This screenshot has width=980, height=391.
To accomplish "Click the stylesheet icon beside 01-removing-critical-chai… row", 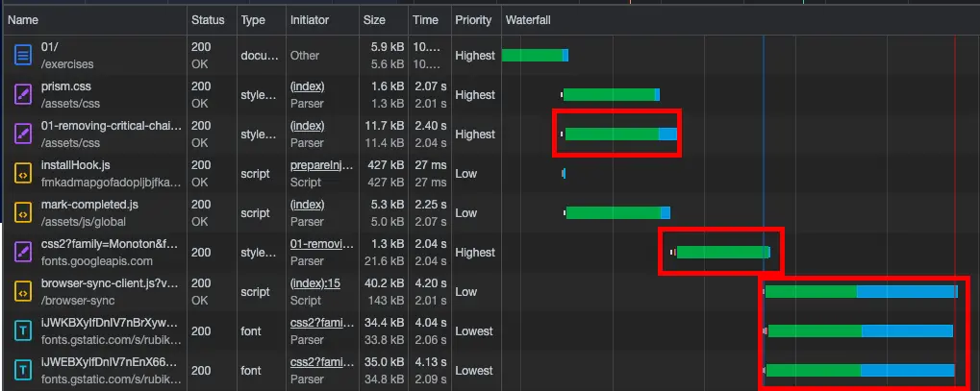I will [x=23, y=134].
